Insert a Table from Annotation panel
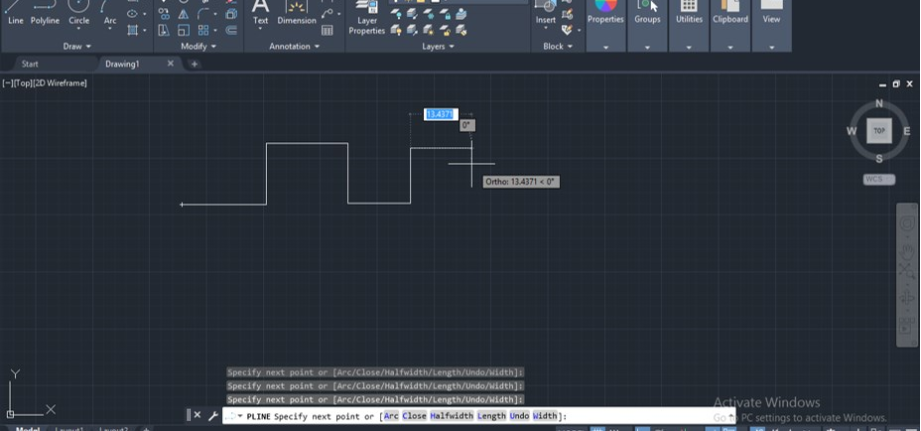921x431 pixels. tap(327, 30)
